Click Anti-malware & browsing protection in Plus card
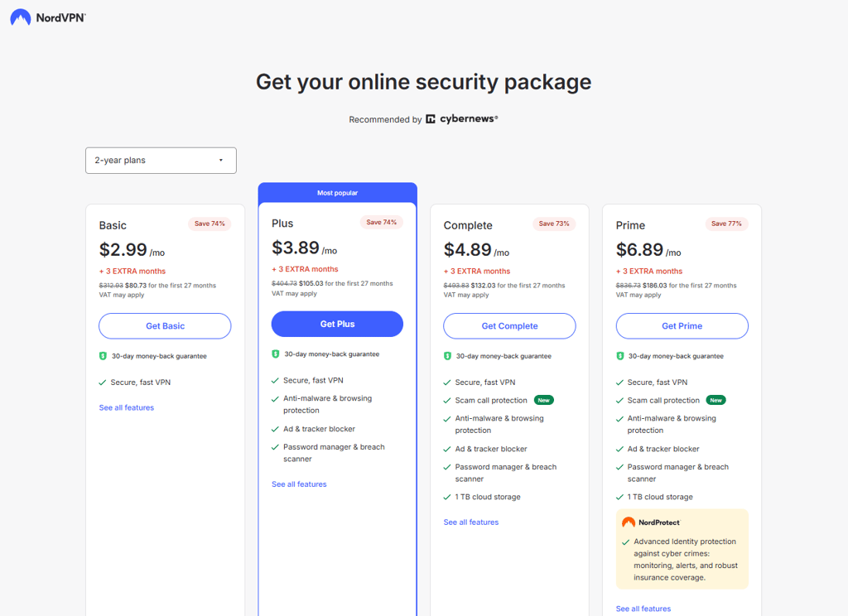The image size is (848, 616). pyautogui.click(x=327, y=405)
